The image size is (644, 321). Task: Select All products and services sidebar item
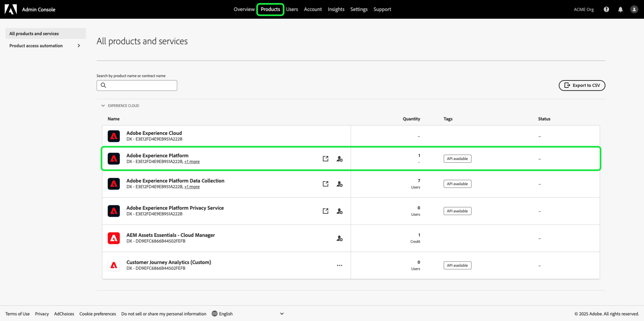click(46, 34)
